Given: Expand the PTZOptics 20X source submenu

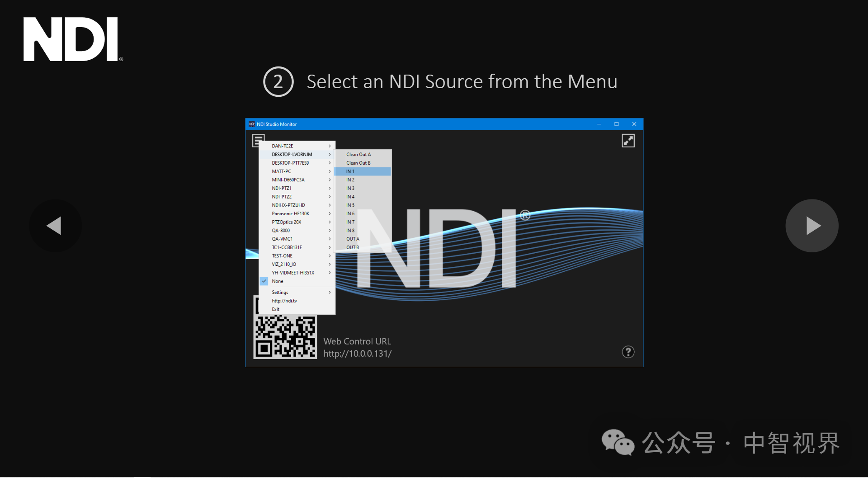Looking at the screenshot, I should coord(286,222).
